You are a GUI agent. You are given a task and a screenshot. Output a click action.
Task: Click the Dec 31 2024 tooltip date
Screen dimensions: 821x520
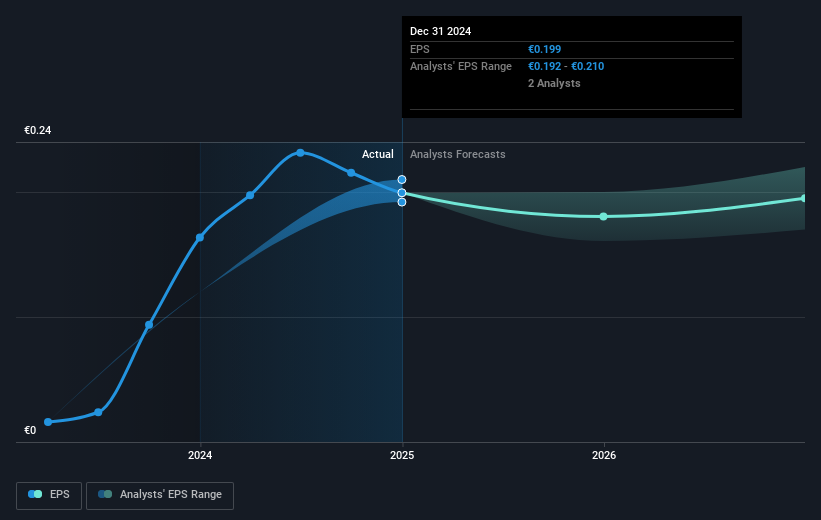point(440,31)
